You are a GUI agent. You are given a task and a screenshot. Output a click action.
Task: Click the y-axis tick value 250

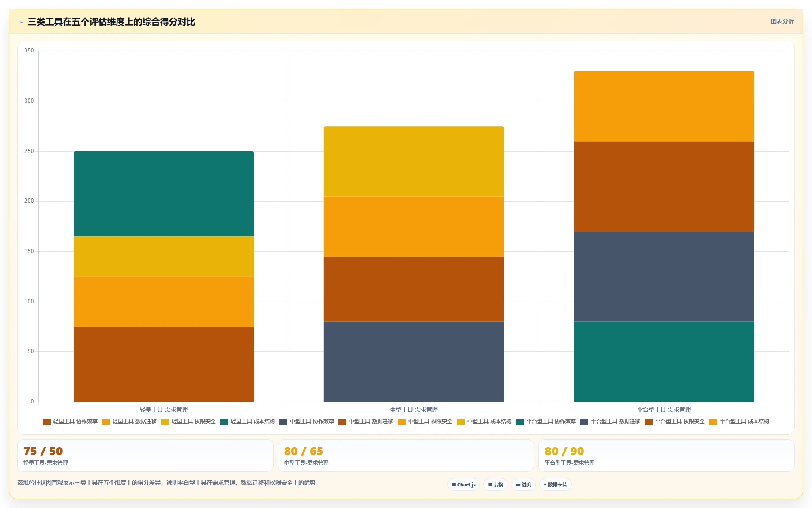(x=29, y=151)
